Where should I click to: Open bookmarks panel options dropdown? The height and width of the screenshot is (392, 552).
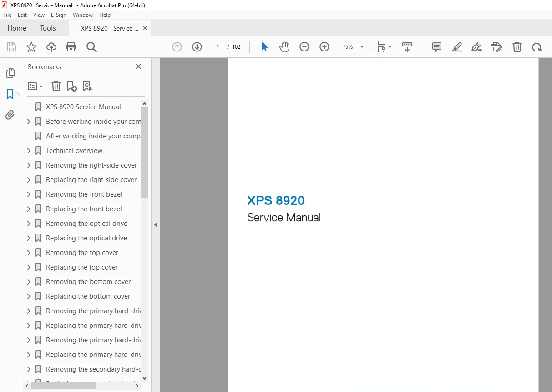35,86
